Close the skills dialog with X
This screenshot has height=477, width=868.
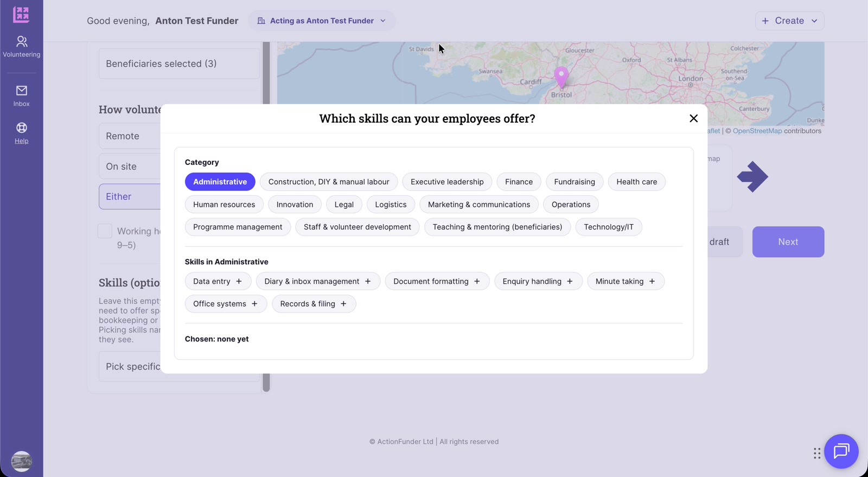pyautogui.click(x=693, y=118)
